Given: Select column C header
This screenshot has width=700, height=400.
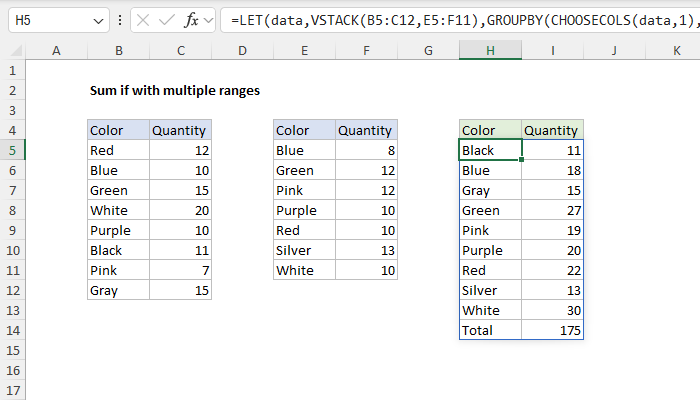Looking at the screenshot, I should pos(180,50).
